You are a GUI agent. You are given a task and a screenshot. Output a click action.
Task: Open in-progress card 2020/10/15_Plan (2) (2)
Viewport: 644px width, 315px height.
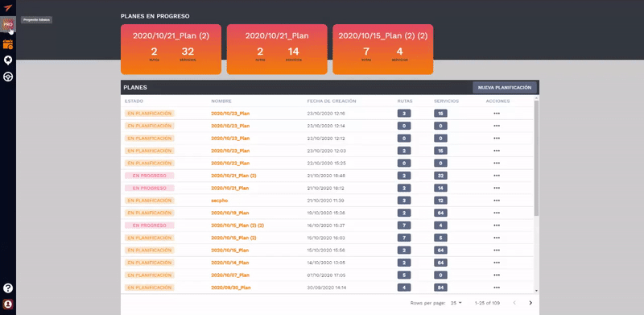[383, 49]
